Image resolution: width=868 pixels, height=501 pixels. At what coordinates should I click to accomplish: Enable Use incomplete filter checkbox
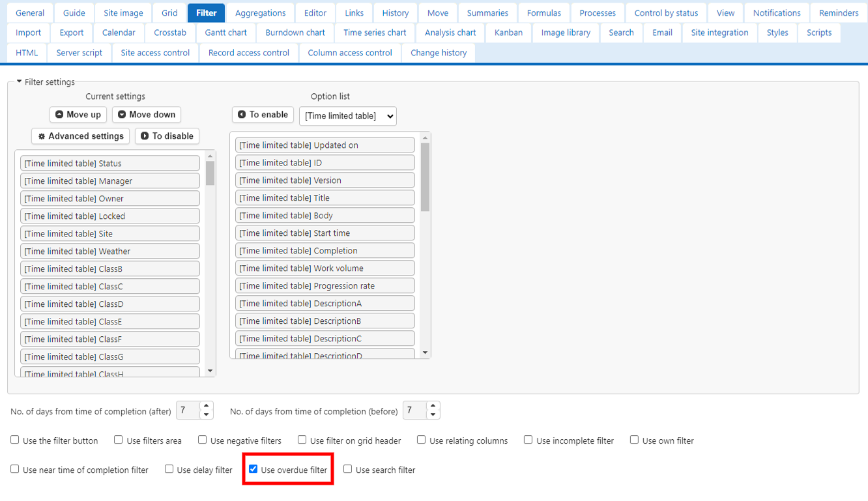click(528, 440)
